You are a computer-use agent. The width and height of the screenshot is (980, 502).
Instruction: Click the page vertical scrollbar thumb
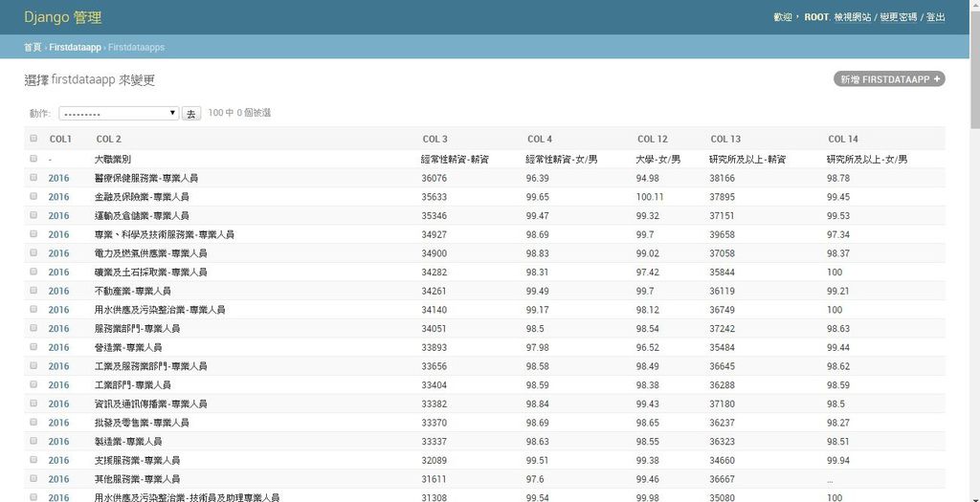click(974, 69)
